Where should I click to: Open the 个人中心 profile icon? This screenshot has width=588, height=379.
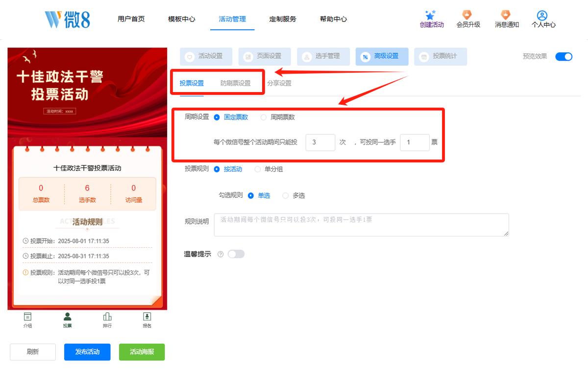click(542, 16)
